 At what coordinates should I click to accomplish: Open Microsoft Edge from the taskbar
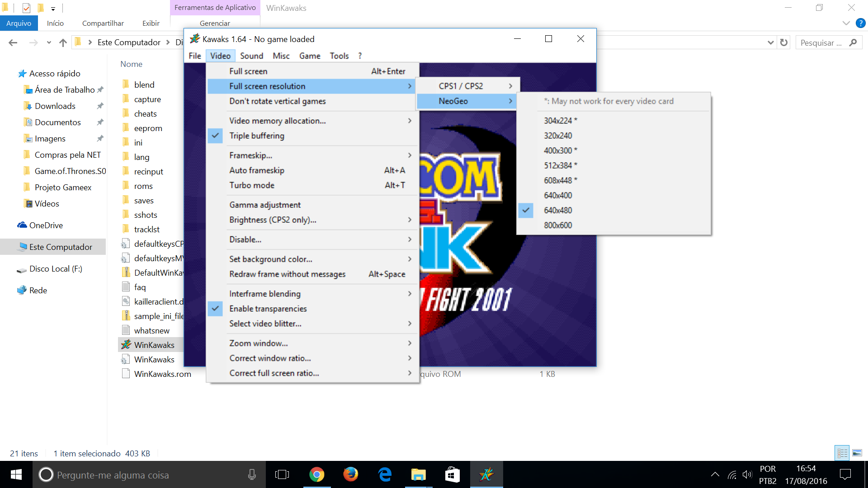pos(385,474)
